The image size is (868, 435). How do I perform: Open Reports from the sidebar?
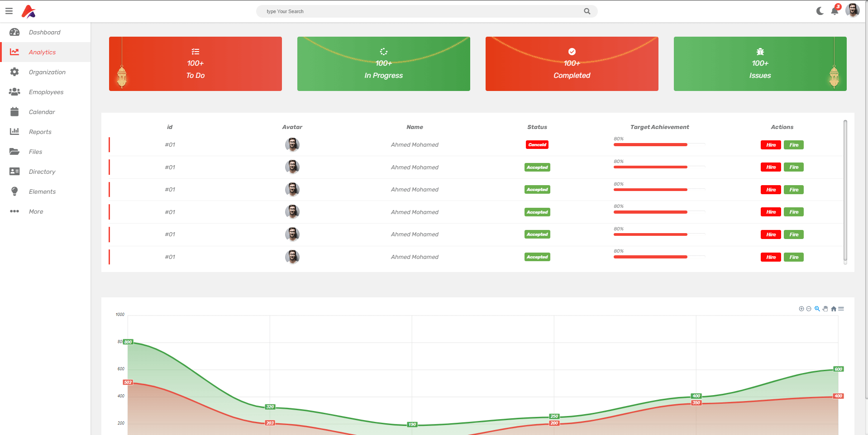(x=40, y=132)
